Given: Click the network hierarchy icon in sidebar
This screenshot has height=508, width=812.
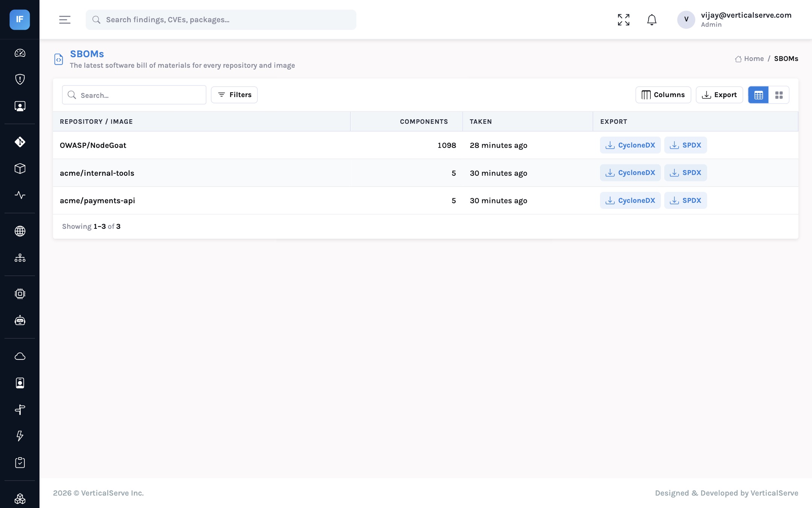Looking at the screenshot, I should pyautogui.click(x=20, y=258).
